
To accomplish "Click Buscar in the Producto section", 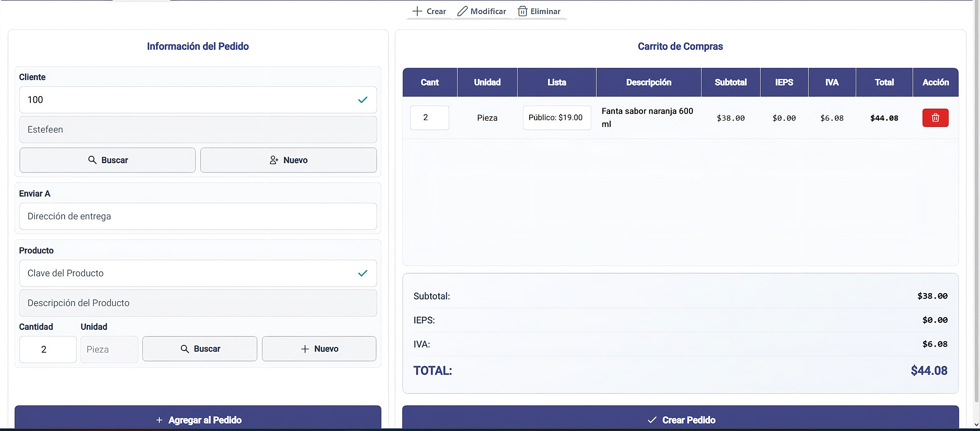I will point(200,349).
